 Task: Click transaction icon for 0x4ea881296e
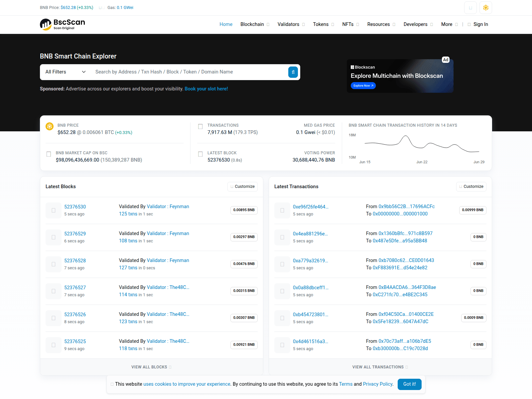pos(282,237)
